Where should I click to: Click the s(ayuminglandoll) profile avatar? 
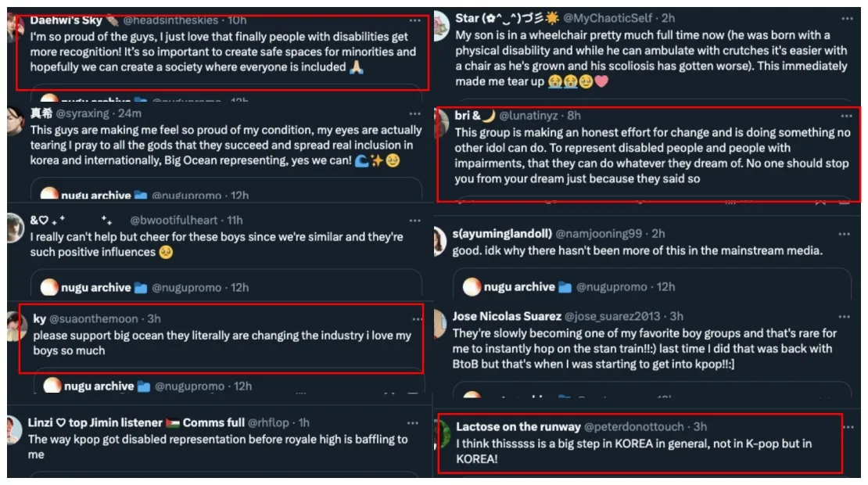pos(440,240)
